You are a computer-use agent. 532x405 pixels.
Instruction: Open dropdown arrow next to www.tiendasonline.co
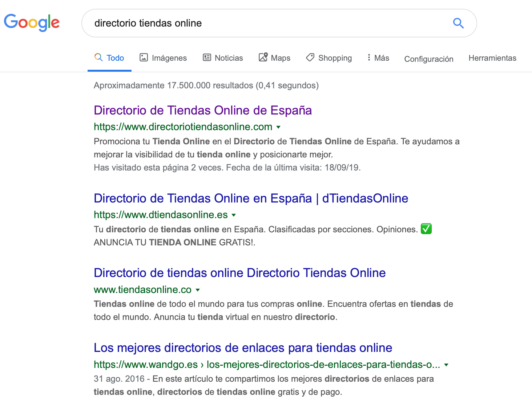[x=198, y=290]
